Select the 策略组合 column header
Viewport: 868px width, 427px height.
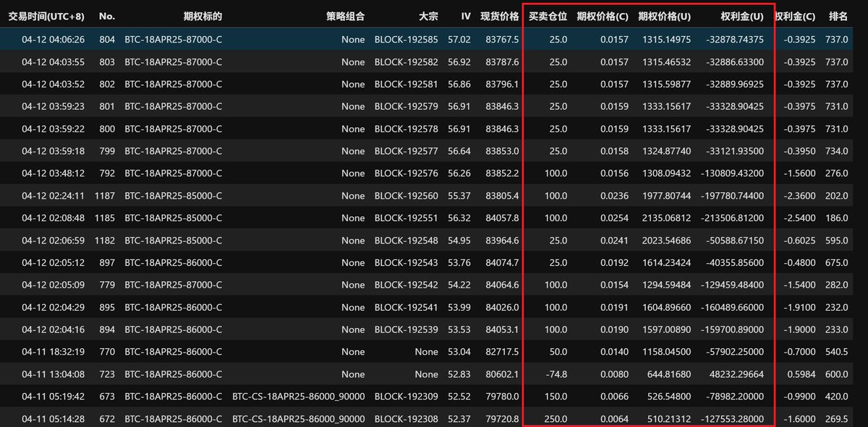coord(346,16)
